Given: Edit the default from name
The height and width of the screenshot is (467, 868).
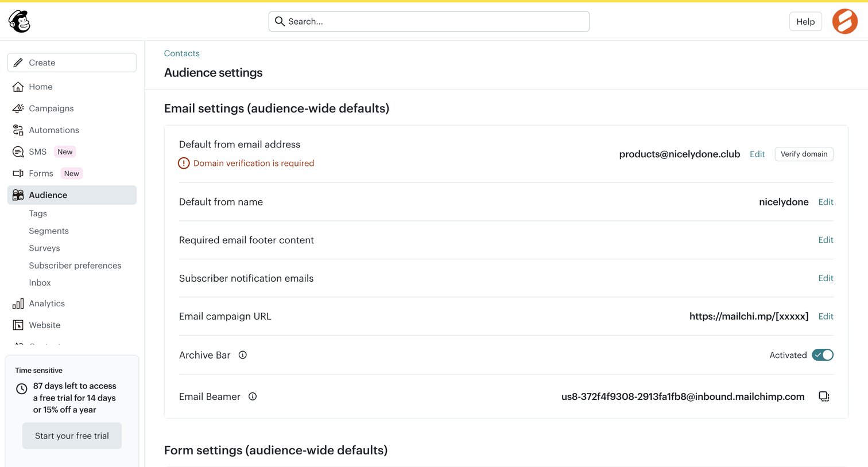Looking at the screenshot, I should coord(826,202).
